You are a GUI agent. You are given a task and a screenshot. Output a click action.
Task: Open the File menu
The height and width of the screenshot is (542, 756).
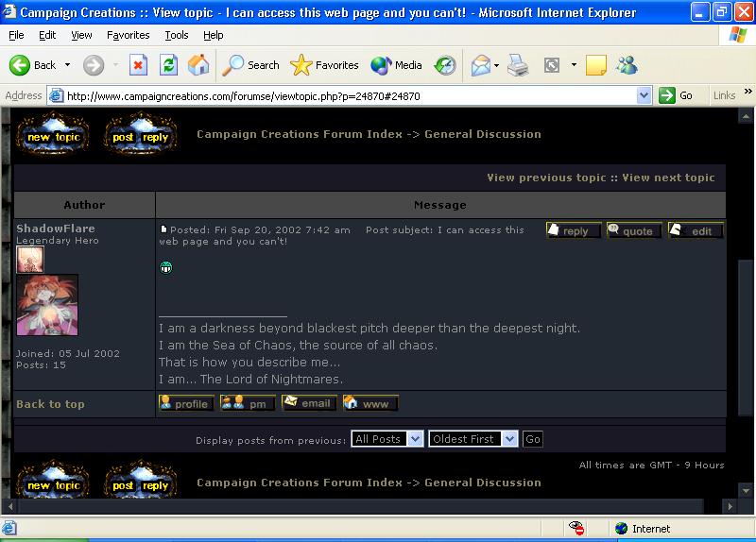(16, 35)
